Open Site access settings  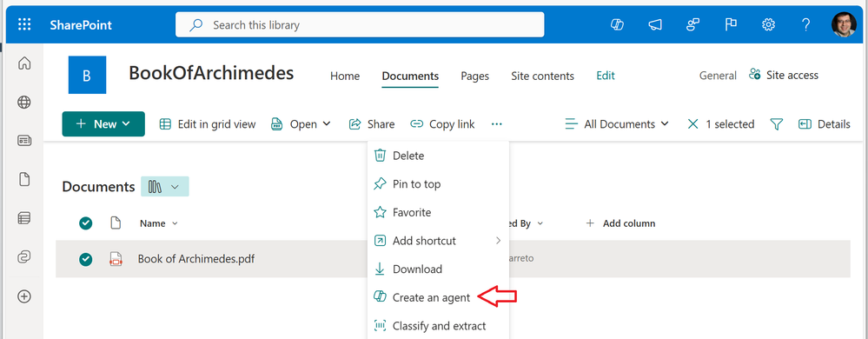click(x=784, y=75)
